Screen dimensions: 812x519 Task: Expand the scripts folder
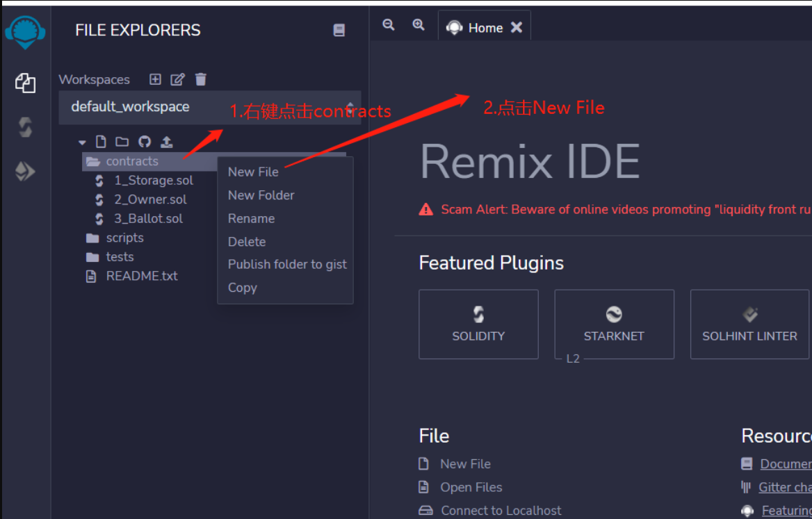(125, 238)
